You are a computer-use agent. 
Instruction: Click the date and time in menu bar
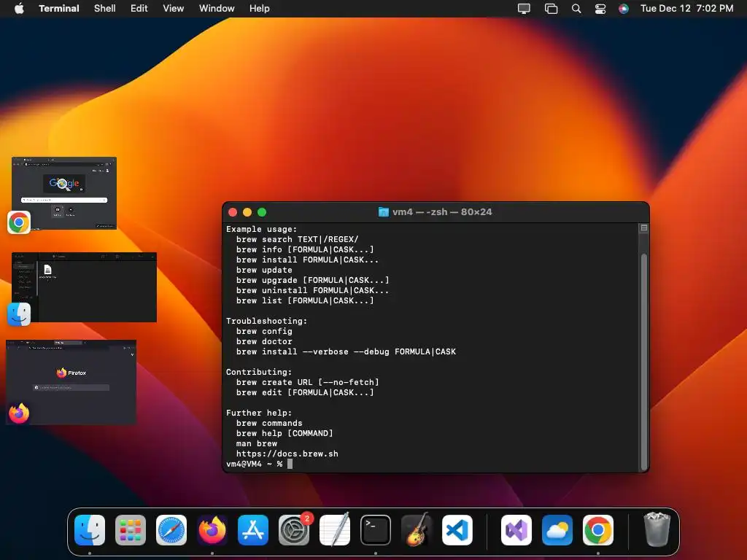(686, 8)
